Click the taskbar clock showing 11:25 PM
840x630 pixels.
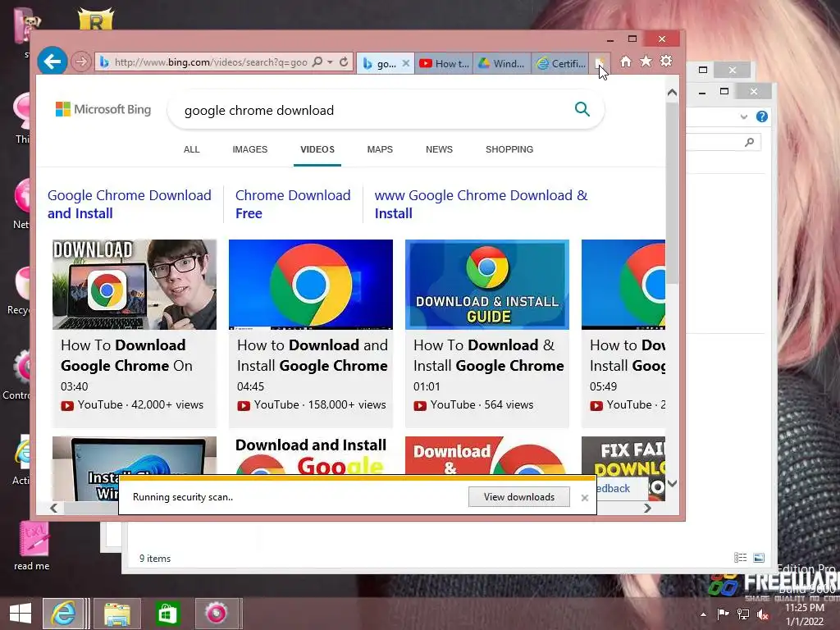click(x=805, y=614)
